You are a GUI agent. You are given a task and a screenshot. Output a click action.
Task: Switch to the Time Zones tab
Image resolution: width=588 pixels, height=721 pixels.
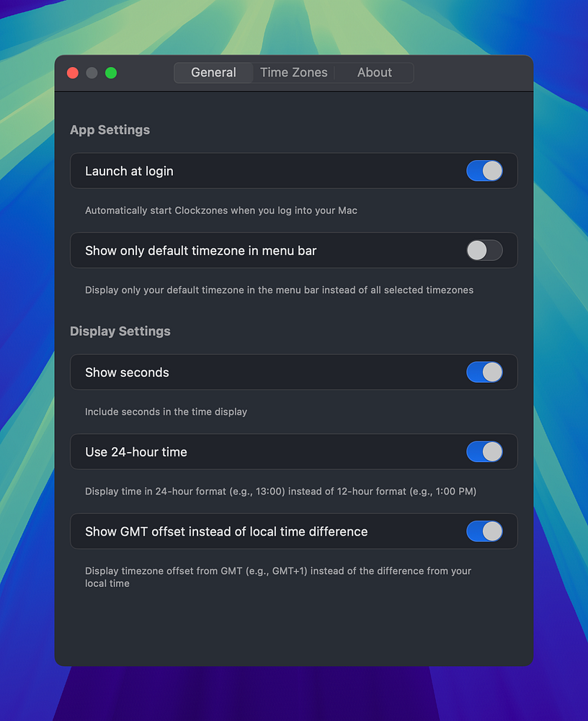point(293,73)
